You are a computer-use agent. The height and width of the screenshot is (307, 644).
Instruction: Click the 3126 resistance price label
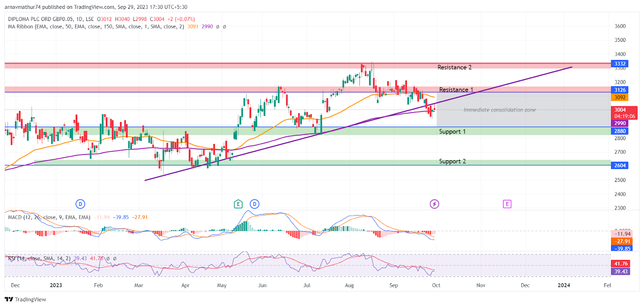tap(620, 90)
